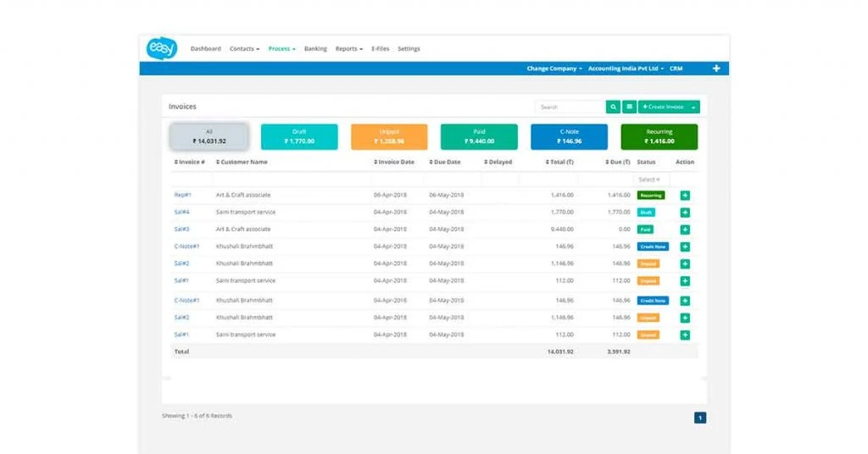Open invoice link Sal#4
868x454 pixels.
coord(181,213)
